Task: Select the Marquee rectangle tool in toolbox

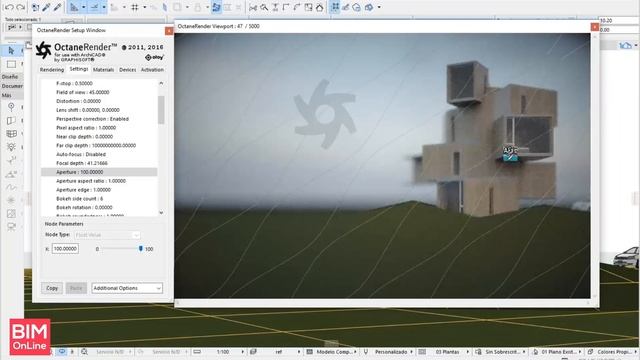Action: click(x=11, y=64)
